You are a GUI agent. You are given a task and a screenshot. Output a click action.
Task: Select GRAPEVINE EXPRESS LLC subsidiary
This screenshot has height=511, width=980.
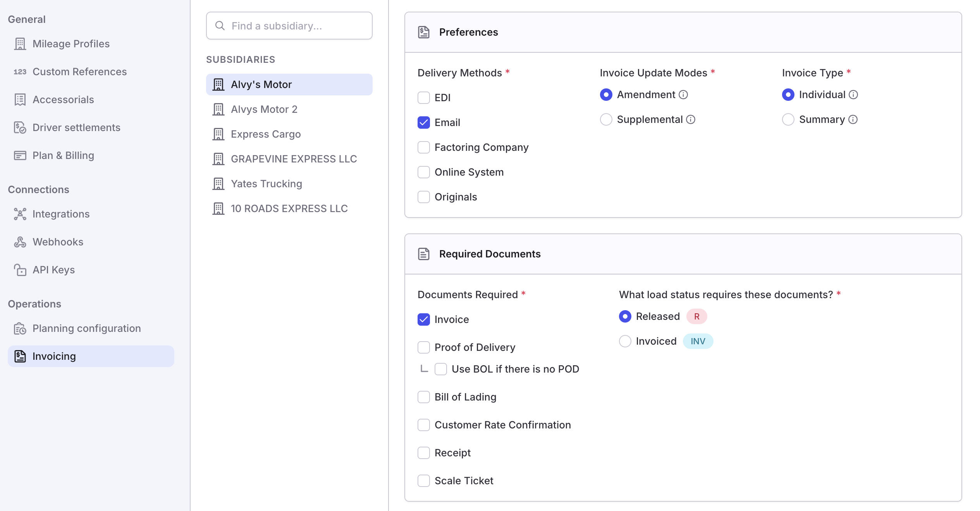[289, 159]
